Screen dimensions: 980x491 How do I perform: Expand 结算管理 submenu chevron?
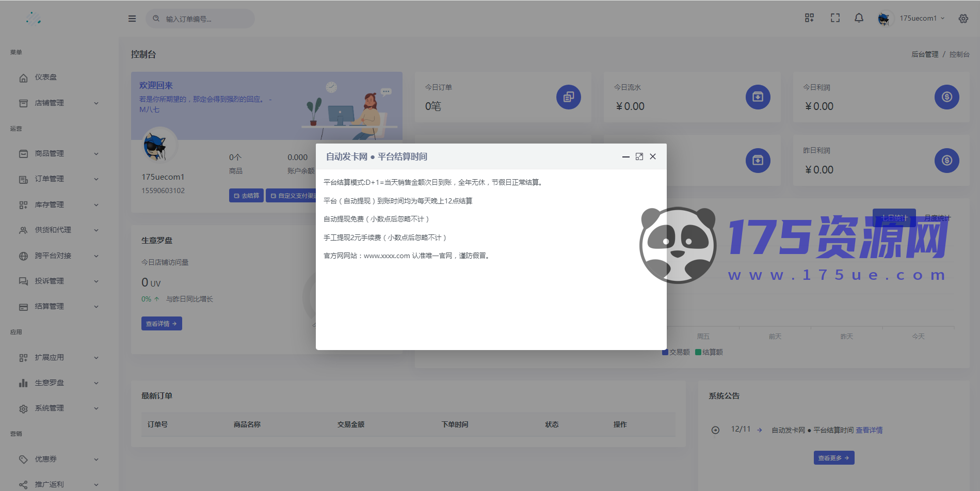pos(96,307)
